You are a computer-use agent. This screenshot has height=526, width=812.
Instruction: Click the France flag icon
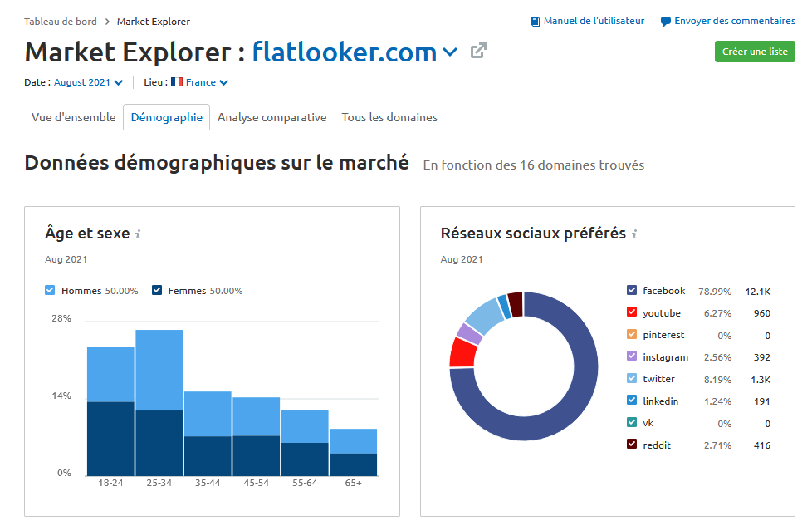click(177, 82)
